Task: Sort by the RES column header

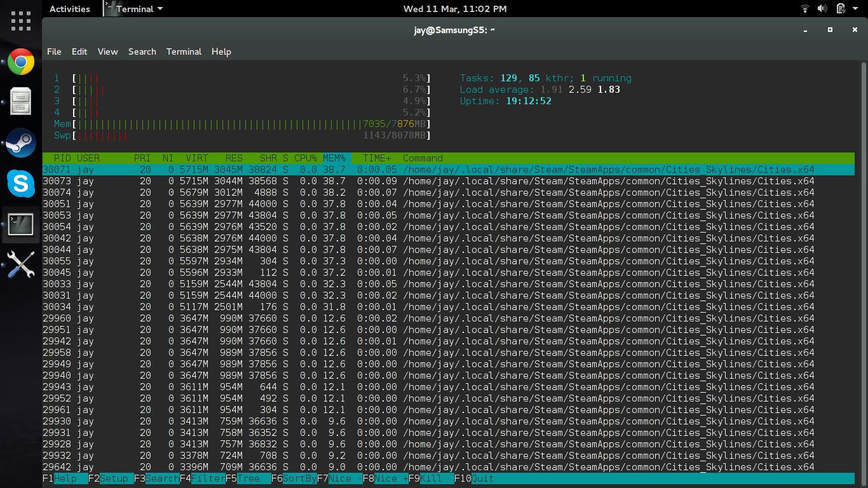Action: (234, 158)
